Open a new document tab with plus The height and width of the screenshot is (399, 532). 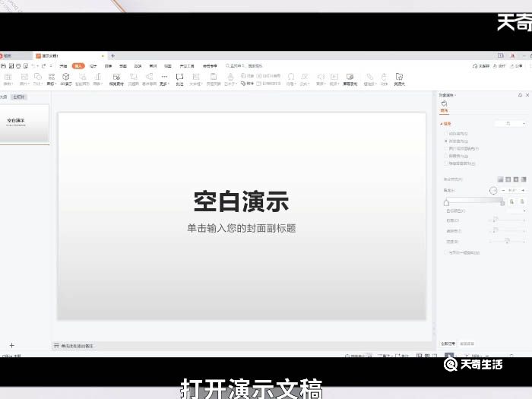coord(112,55)
